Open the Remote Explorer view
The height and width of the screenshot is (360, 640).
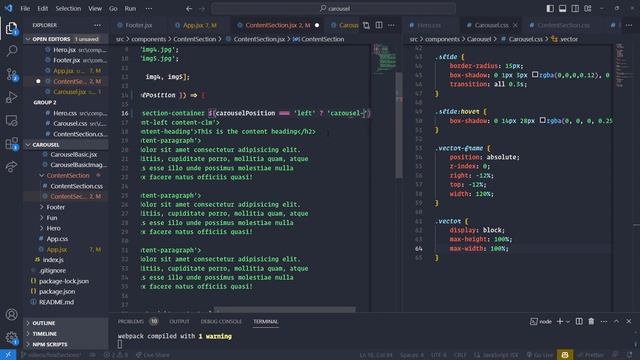pyautogui.click(x=11, y=120)
